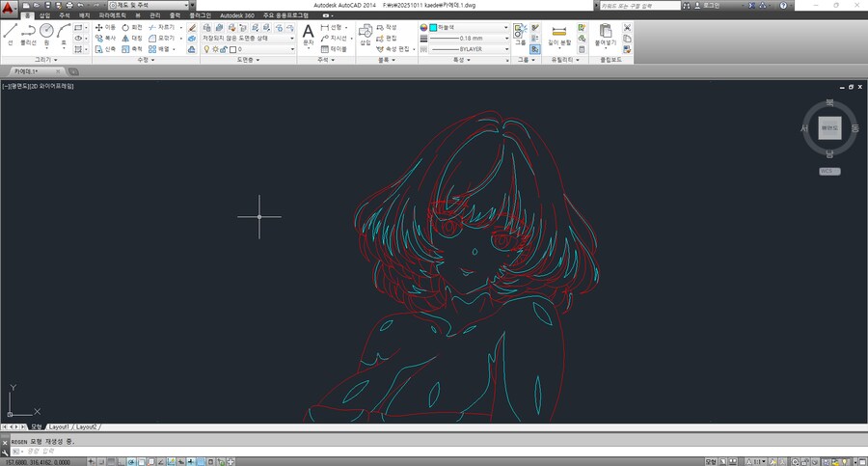Toggle group selection button in Group panel

[534, 49]
